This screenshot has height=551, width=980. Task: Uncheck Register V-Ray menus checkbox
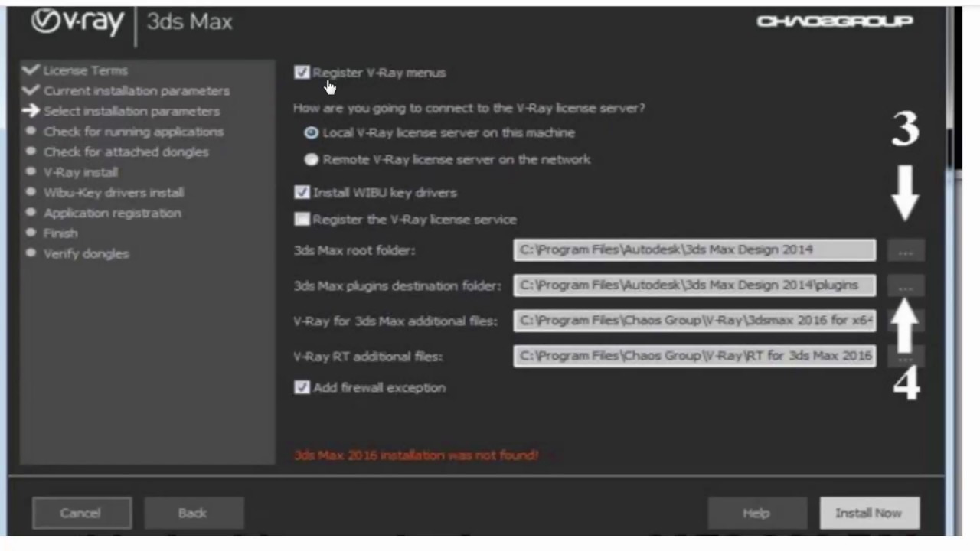coord(302,73)
